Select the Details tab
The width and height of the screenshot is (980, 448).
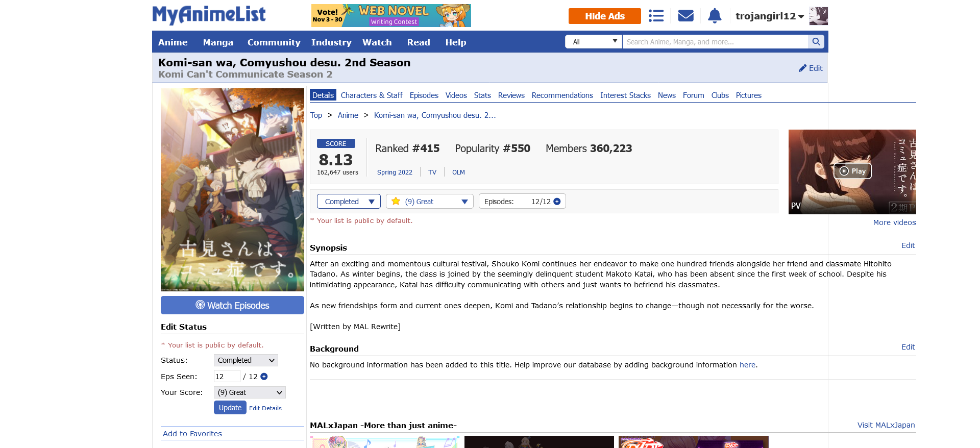pyautogui.click(x=323, y=95)
